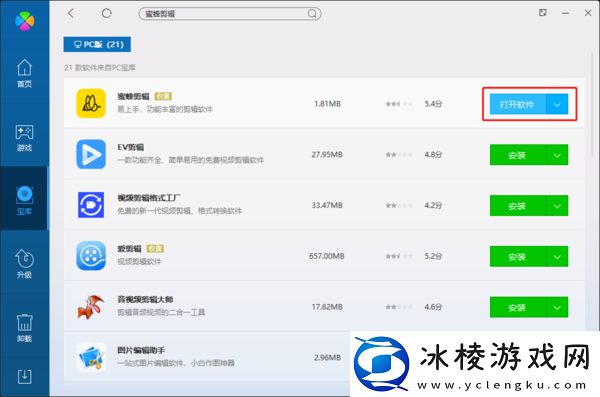Click star rating of EV剪辑 row
The height and width of the screenshot is (397, 600).
coord(399,155)
